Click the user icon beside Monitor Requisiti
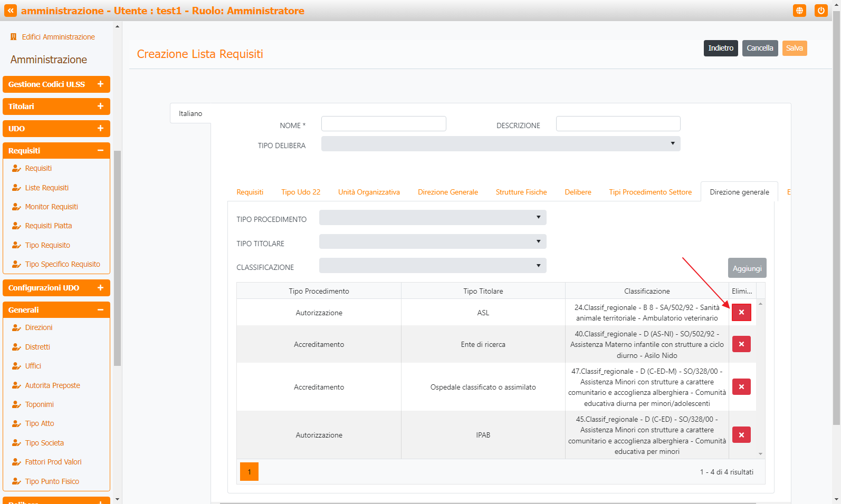This screenshot has width=841, height=504. (16, 207)
